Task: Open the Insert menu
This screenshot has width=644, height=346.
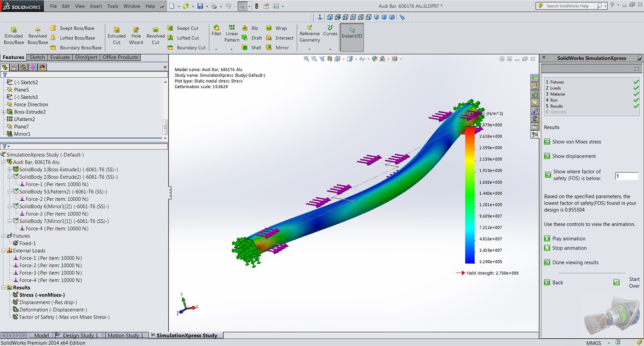Action: click(96, 6)
